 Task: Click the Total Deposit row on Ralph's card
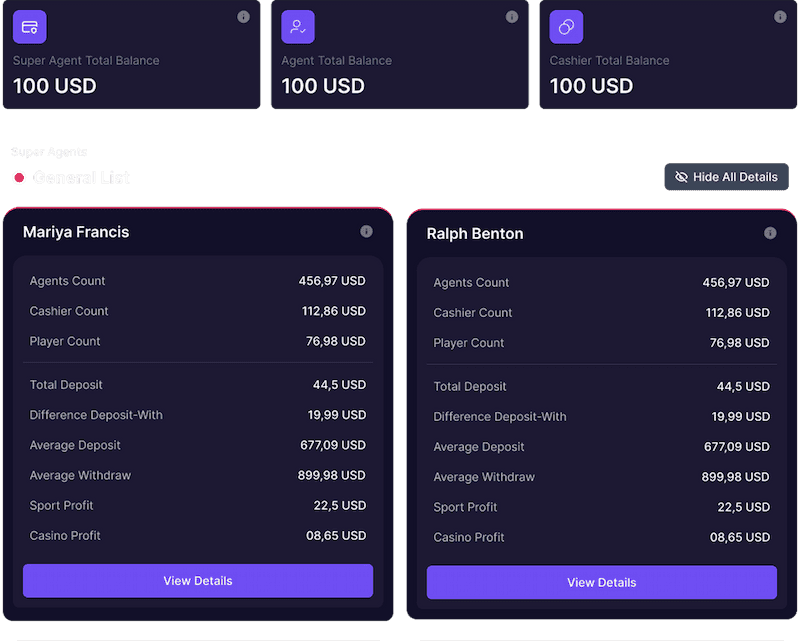(600, 386)
